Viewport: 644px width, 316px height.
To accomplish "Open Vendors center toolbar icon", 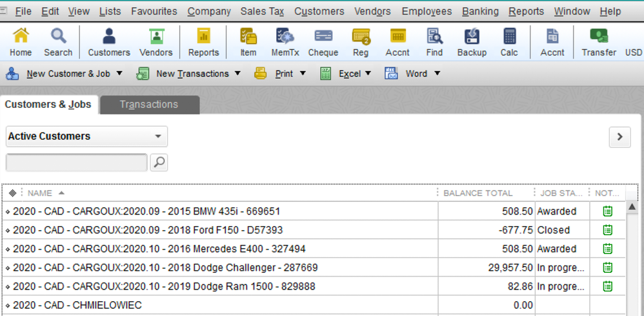I will point(156,42).
